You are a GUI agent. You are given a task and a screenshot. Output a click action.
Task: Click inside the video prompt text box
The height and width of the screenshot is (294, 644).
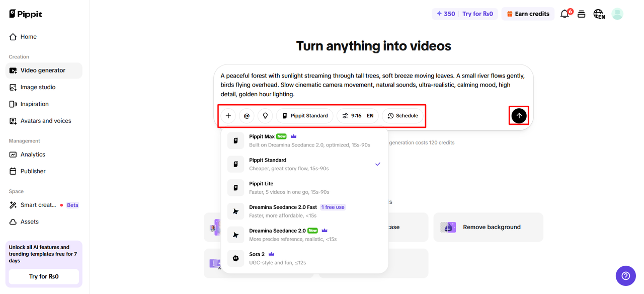click(373, 85)
